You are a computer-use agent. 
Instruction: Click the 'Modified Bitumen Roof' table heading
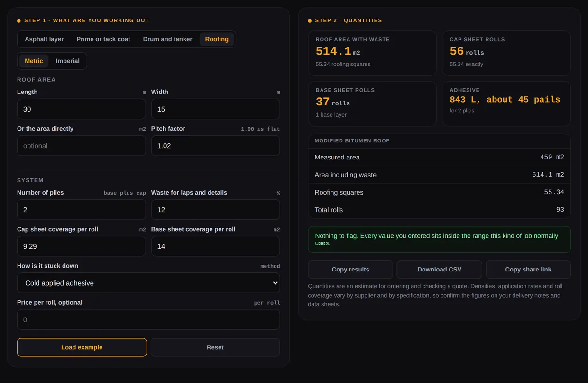pyautogui.click(x=352, y=141)
